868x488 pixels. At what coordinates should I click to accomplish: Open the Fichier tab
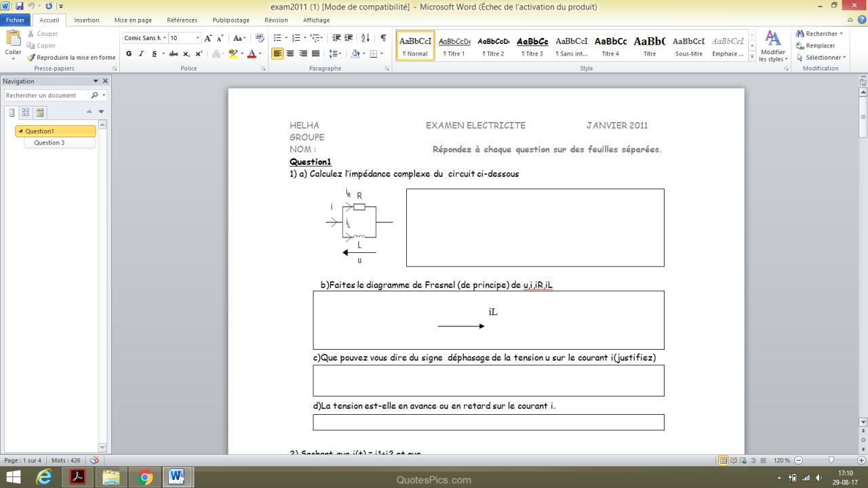(x=15, y=20)
